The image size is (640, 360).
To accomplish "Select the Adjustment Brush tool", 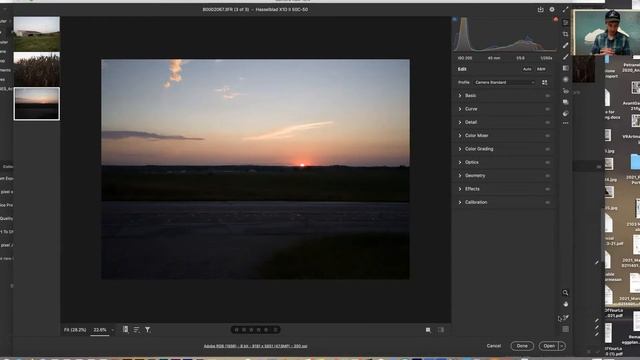I will (565, 57).
